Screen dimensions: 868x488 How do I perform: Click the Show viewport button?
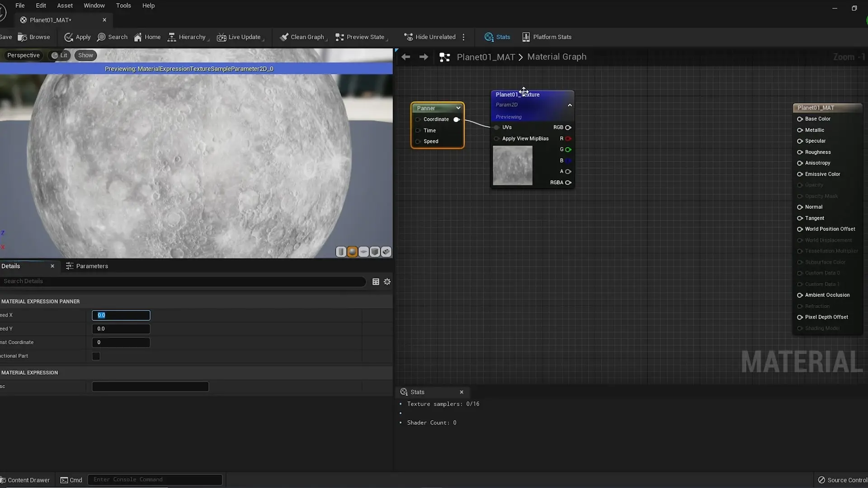click(85, 55)
